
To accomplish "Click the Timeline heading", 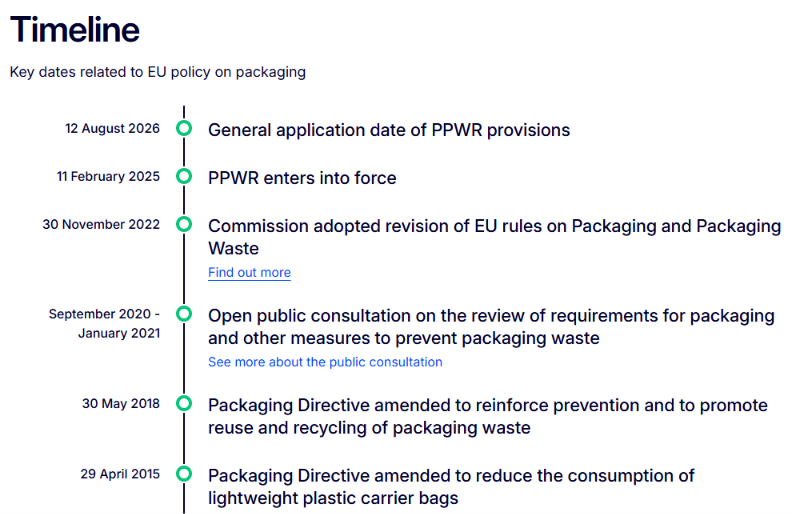I will [75, 29].
